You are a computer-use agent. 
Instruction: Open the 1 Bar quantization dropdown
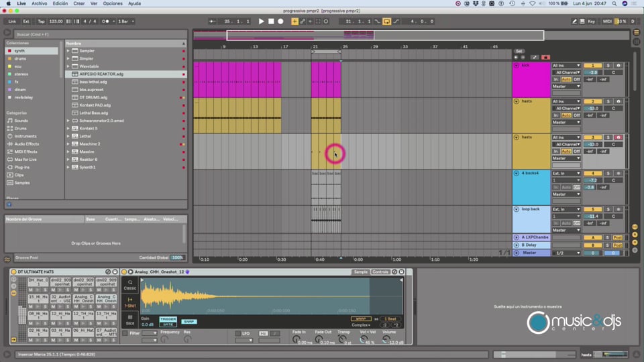126,21
